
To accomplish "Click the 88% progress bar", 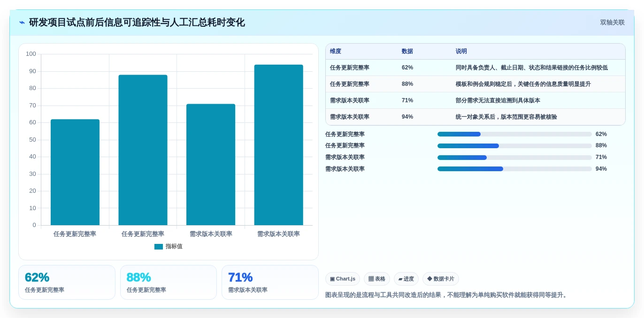I will (x=514, y=146).
